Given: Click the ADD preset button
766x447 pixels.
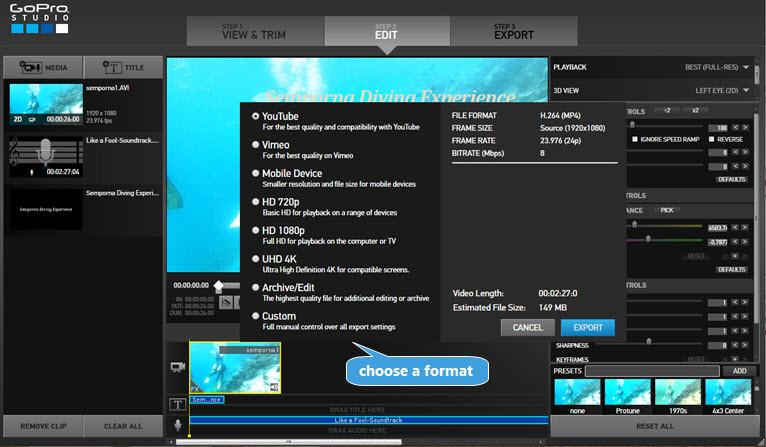Looking at the screenshot, I should click(739, 371).
